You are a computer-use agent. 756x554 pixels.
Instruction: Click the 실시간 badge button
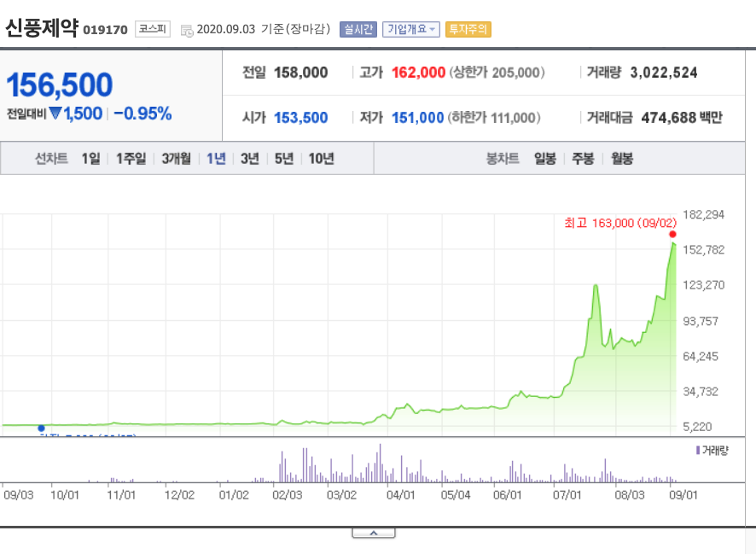pos(358,29)
